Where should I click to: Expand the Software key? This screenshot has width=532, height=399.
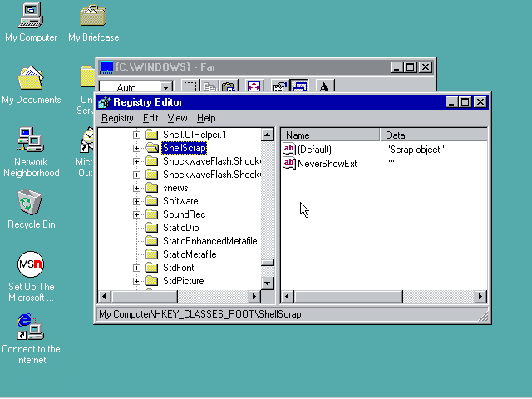(x=136, y=201)
